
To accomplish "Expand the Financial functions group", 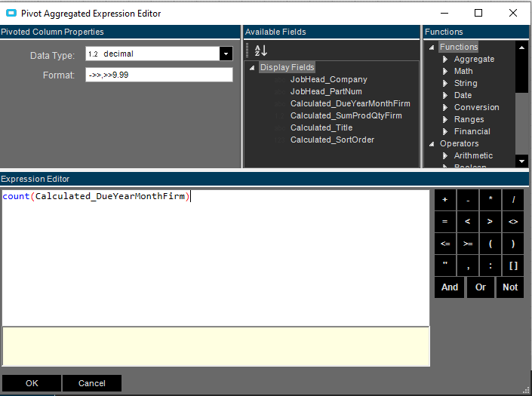I will [x=445, y=131].
